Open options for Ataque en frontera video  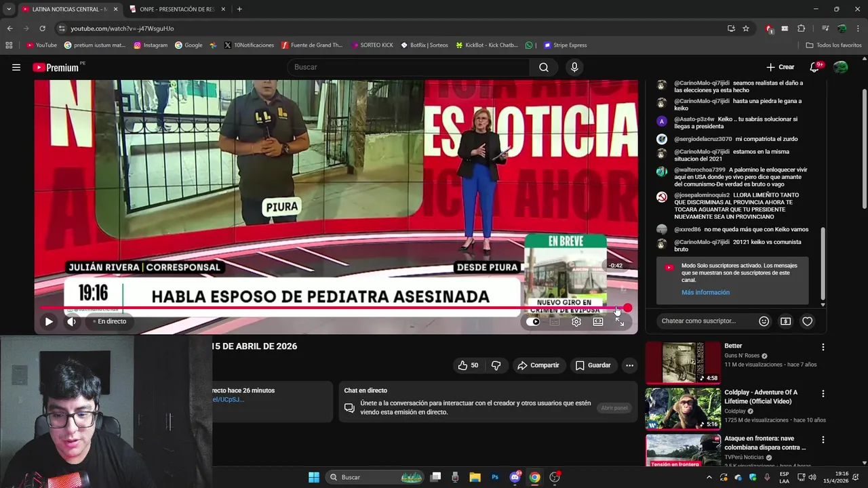pyautogui.click(x=823, y=439)
